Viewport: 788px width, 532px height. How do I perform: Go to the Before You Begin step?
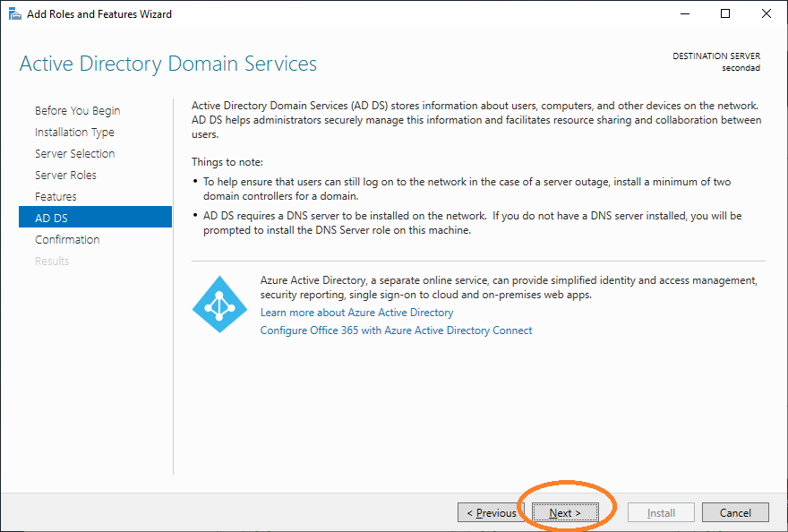click(x=77, y=111)
